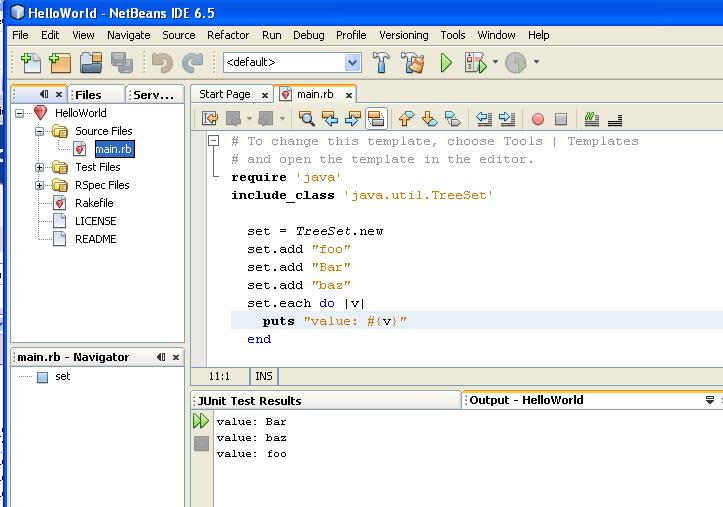
Task: Click the New File toolbar icon
Action: 31,63
